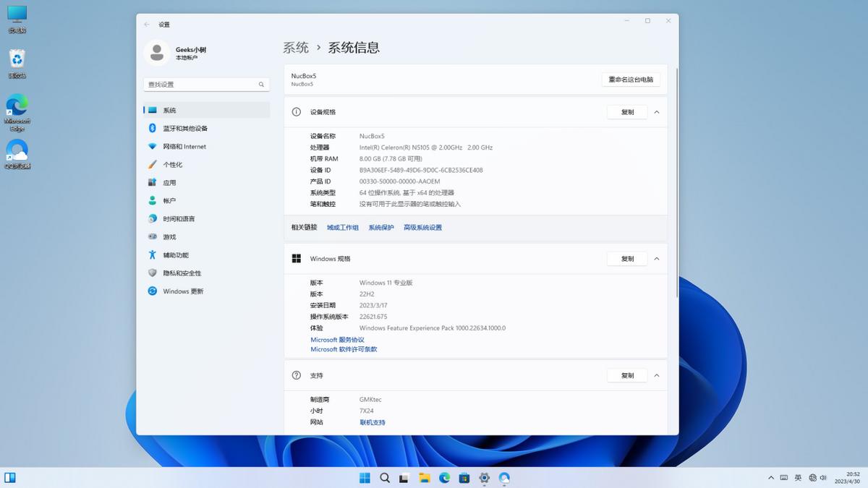This screenshot has height=488, width=868.
Task: Collapse the Windows 规格 section
Action: pos(657,258)
